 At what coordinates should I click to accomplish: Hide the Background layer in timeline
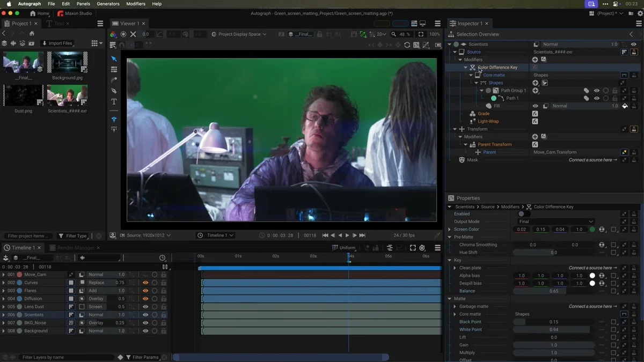click(x=145, y=331)
